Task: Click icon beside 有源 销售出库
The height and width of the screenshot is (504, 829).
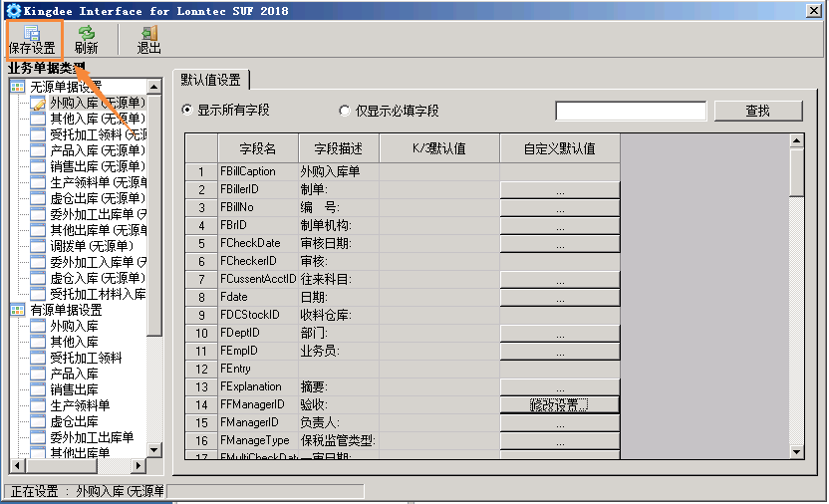Action: [38, 389]
